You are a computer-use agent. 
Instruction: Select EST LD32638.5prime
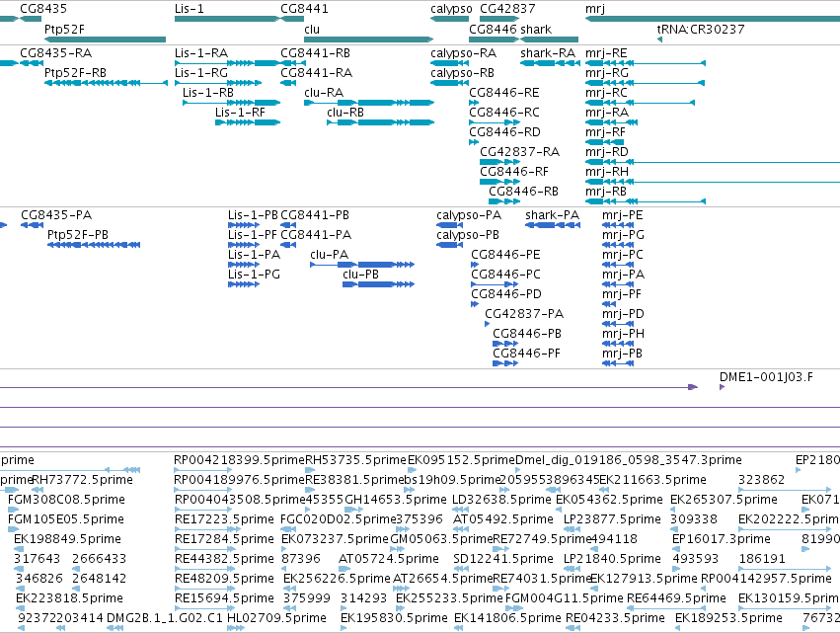click(461, 510)
